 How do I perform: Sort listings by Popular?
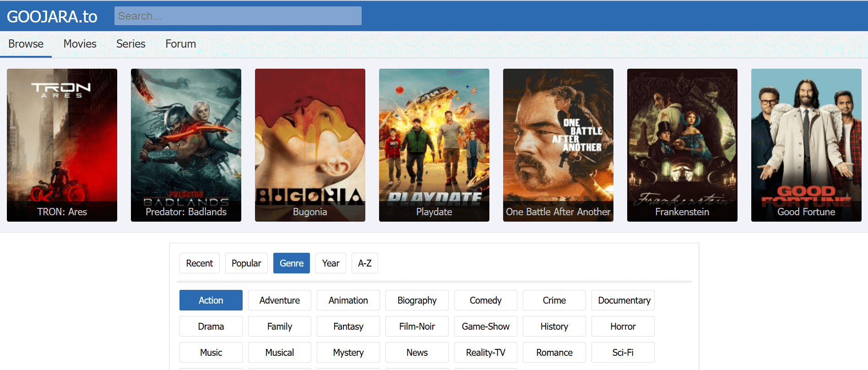[x=246, y=263]
